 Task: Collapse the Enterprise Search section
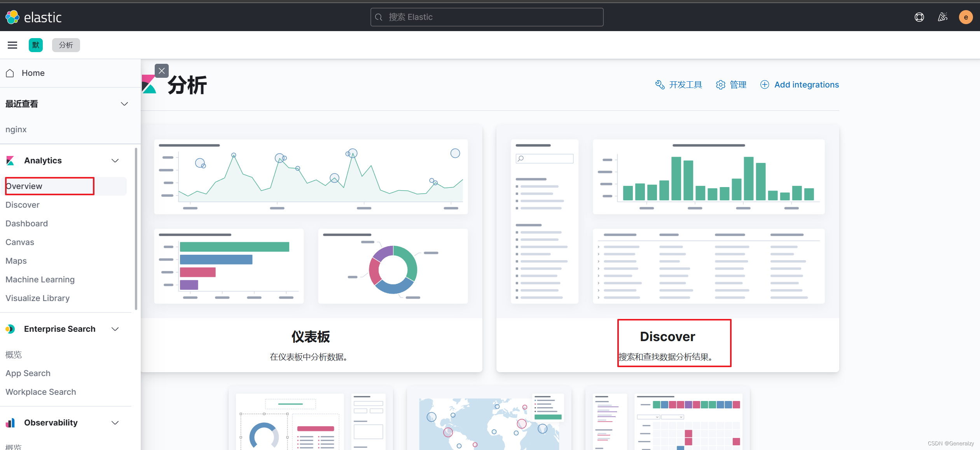(115, 329)
